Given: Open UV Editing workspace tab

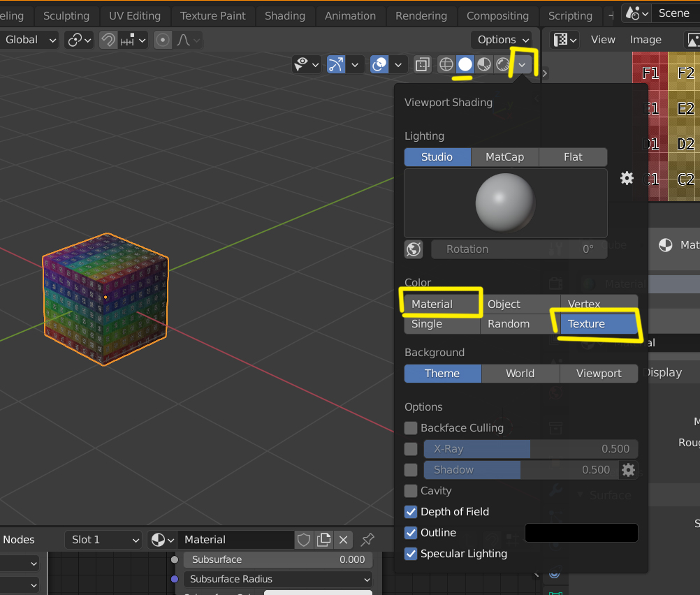Looking at the screenshot, I should (x=135, y=16).
